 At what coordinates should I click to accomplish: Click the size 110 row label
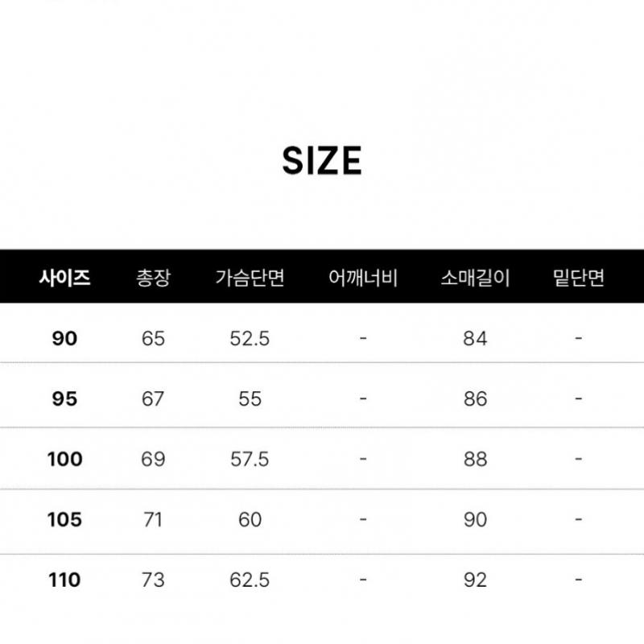pos(64,580)
